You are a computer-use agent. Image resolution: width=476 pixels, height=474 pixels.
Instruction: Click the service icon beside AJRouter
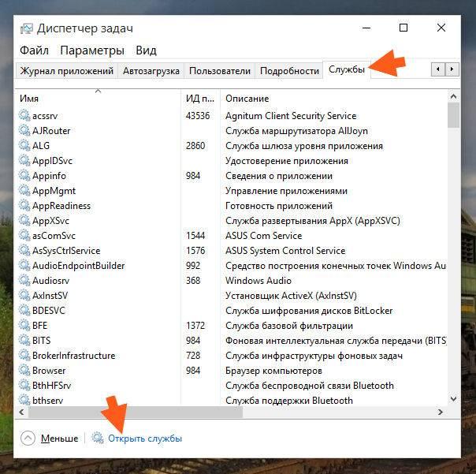pos(24,131)
